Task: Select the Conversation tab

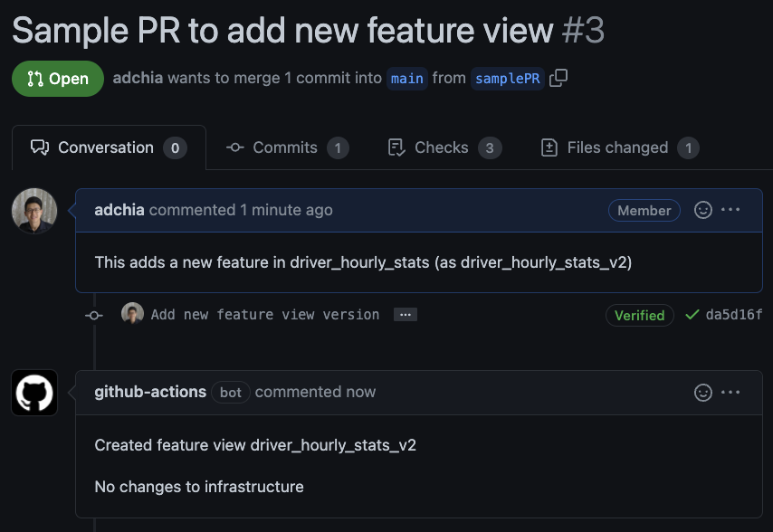Action: coord(107,147)
